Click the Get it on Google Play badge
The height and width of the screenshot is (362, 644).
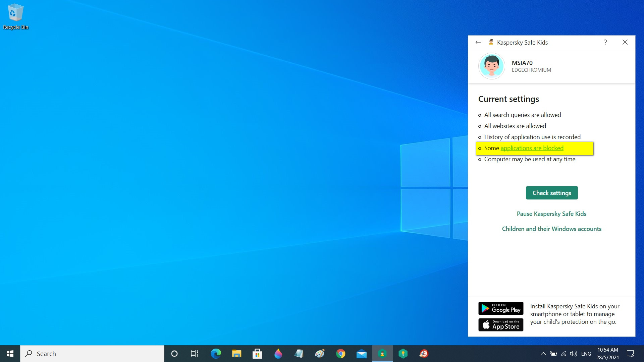click(500, 308)
